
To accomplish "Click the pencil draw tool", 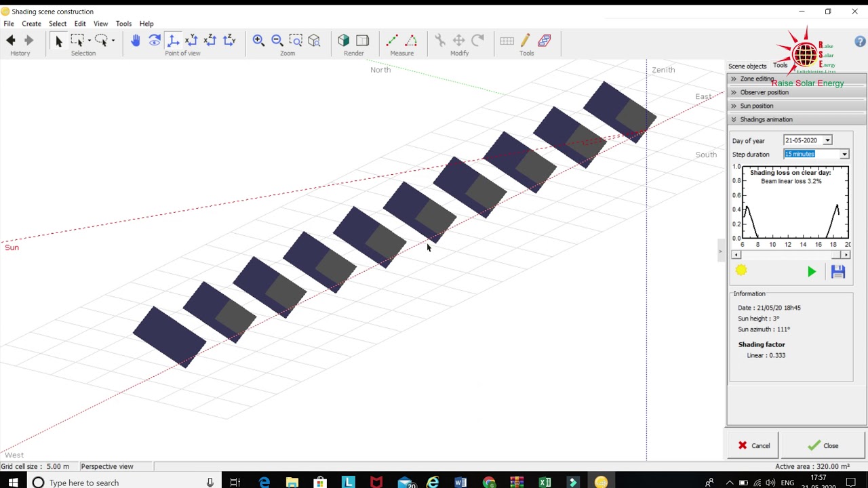I will [526, 41].
